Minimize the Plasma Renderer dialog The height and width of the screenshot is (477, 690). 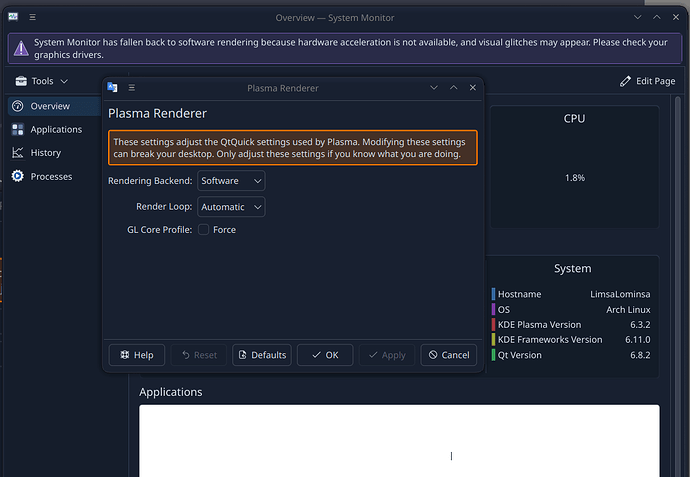click(x=434, y=88)
